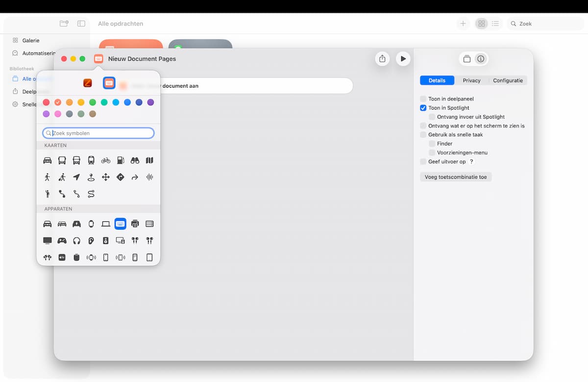Create a new folder in the sidebar

click(64, 24)
